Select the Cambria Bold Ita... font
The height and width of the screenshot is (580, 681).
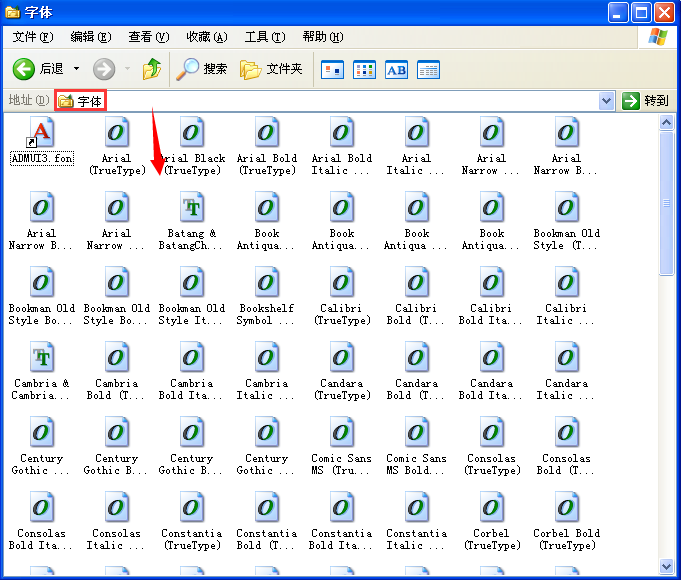tap(192, 372)
